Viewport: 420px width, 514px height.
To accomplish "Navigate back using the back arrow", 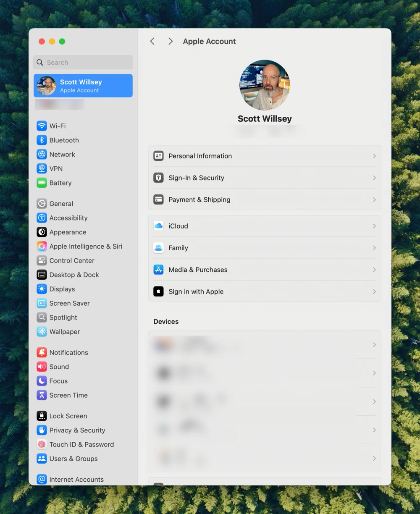I will [152, 41].
